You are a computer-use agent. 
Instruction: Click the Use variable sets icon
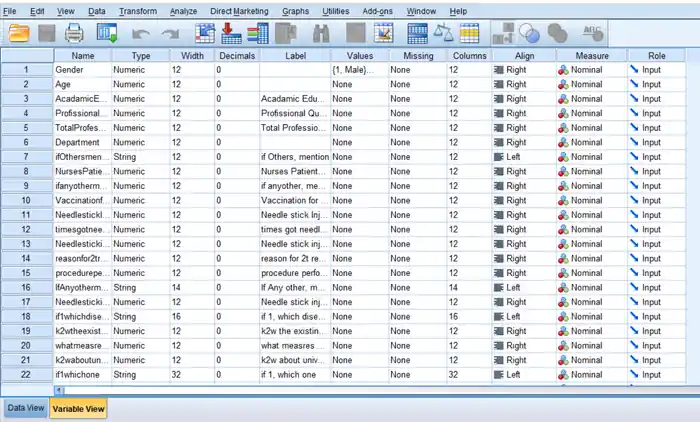pos(529,33)
